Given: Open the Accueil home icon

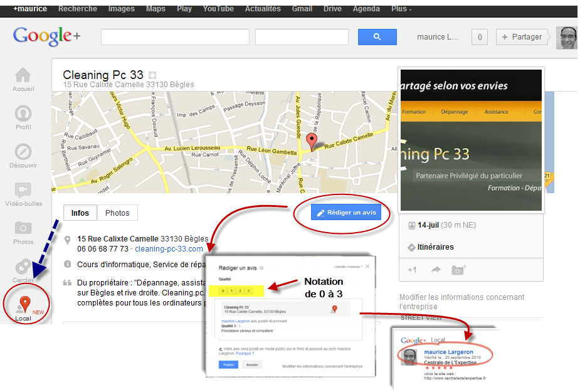Looking at the screenshot, I should coord(23,75).
